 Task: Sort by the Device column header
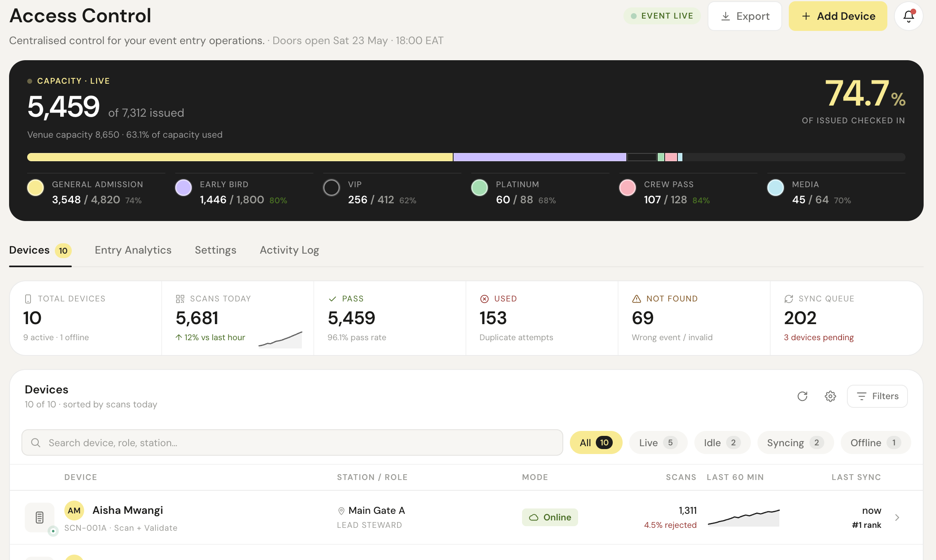[x=81, y=477]
